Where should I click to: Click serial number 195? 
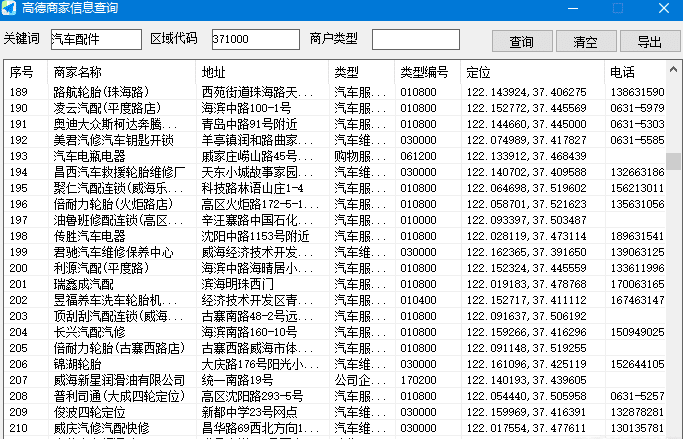[19, 188]
